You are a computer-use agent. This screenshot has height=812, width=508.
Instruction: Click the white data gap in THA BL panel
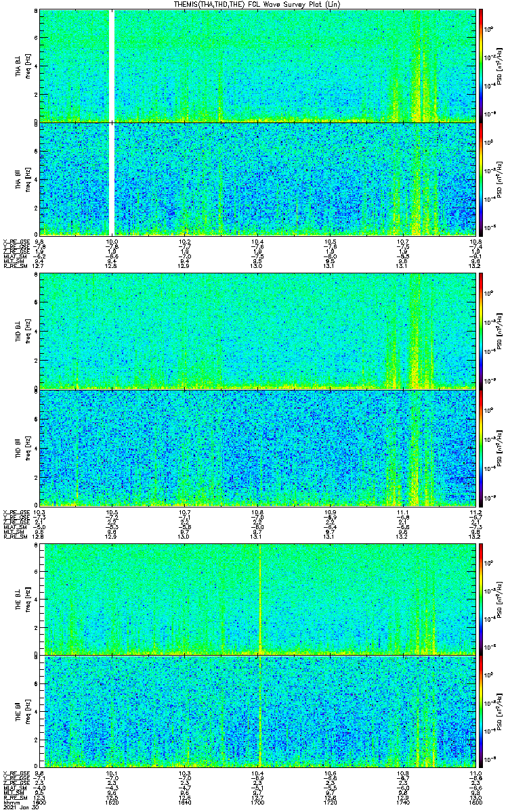click(112, 65)
